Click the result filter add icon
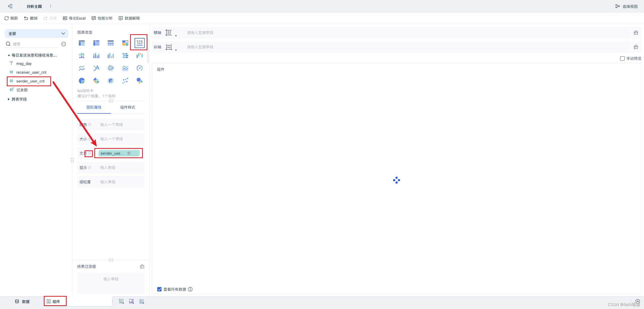Viewport: 644px width, 309px height. point(142,267)
